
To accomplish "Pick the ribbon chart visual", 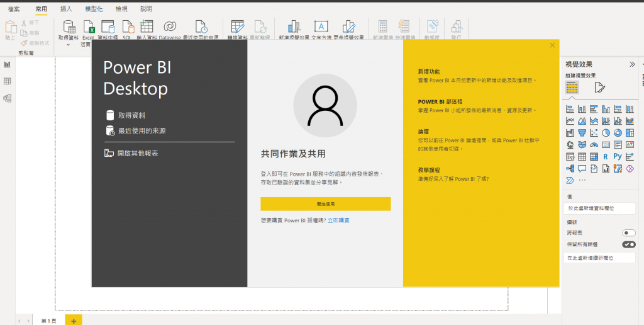I will pyautogui.click(x=630, y=121).
